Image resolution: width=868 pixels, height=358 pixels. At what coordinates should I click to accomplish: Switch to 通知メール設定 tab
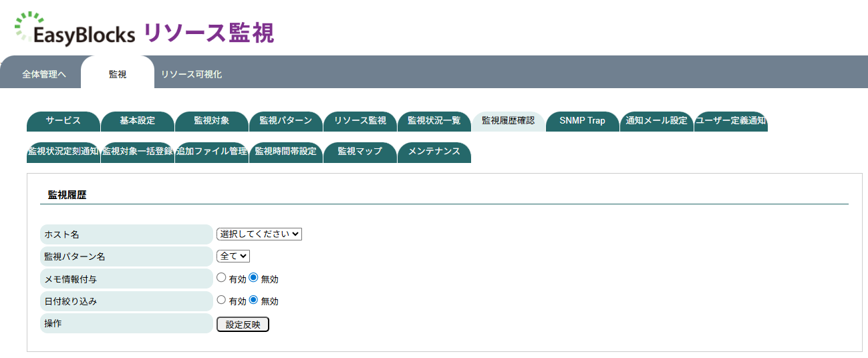(x=657, y=121)
